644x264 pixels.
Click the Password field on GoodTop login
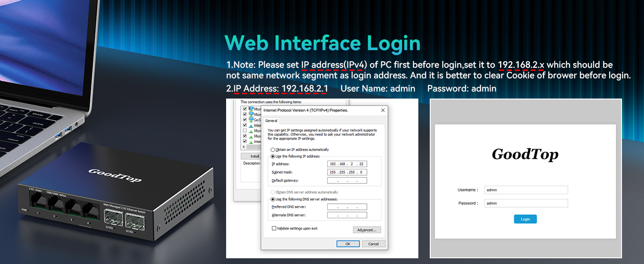click(526, 203)
